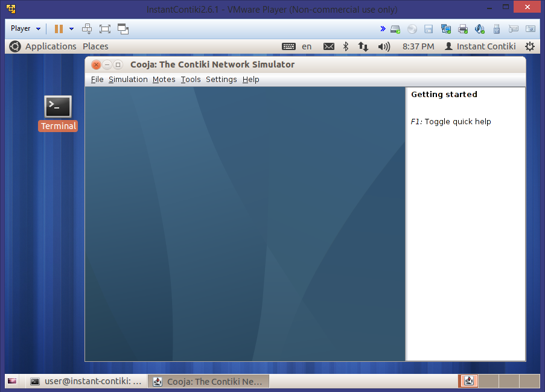Click the printer device icon
545x392 pixels.
pyautogui.click(x=463, y=29)
